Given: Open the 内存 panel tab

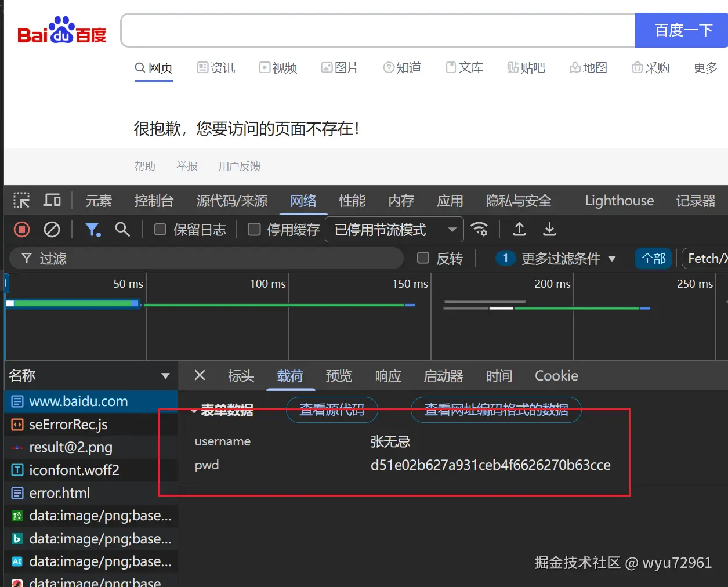Looking at the screenshot, I should (401, 201).
